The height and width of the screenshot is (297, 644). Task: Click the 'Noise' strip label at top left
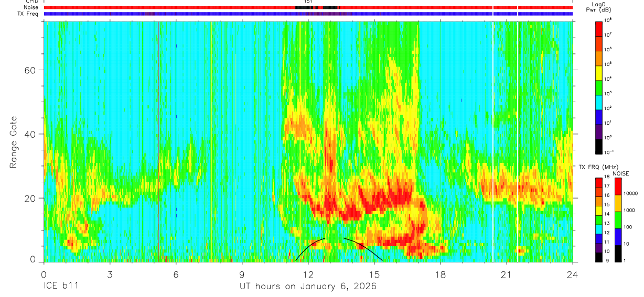click(x=31, y=7)
